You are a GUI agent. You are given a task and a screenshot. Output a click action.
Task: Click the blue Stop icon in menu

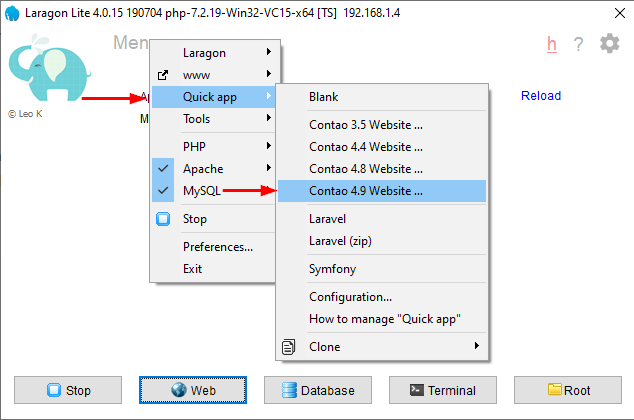163,219
